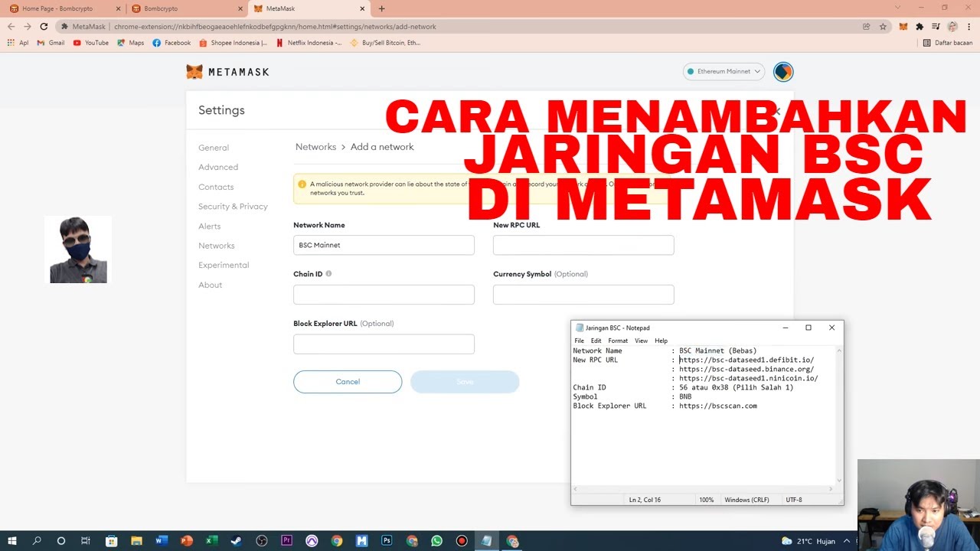Open the MetaMask account avatar menu
This screenshot has width=980, height=551.
783,72
